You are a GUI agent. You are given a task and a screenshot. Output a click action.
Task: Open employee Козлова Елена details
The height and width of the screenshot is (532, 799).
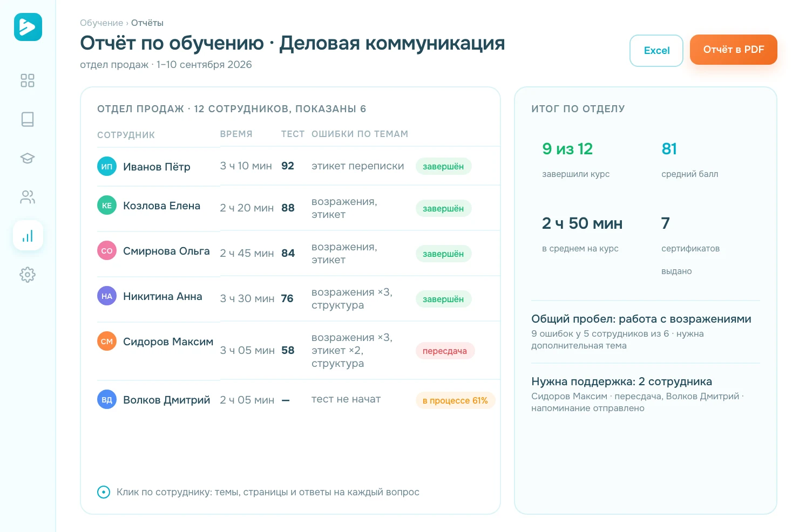[161, 206]
